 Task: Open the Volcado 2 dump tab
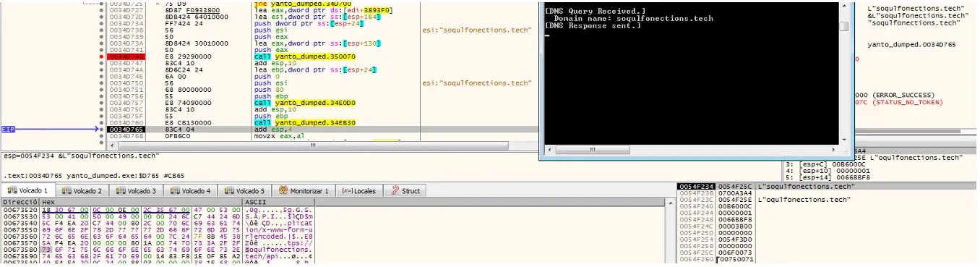[x=82, y=190]
